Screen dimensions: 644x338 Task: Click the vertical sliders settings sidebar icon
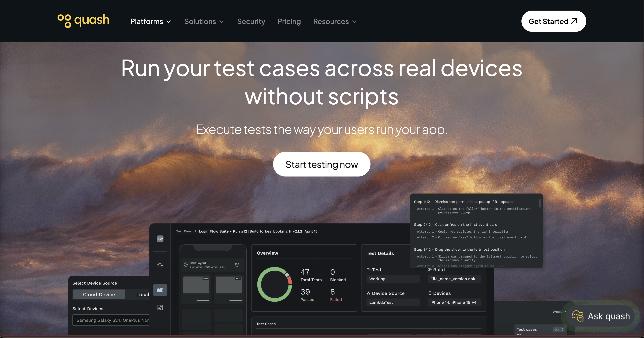pyautogui.click(x=160, y=264)
